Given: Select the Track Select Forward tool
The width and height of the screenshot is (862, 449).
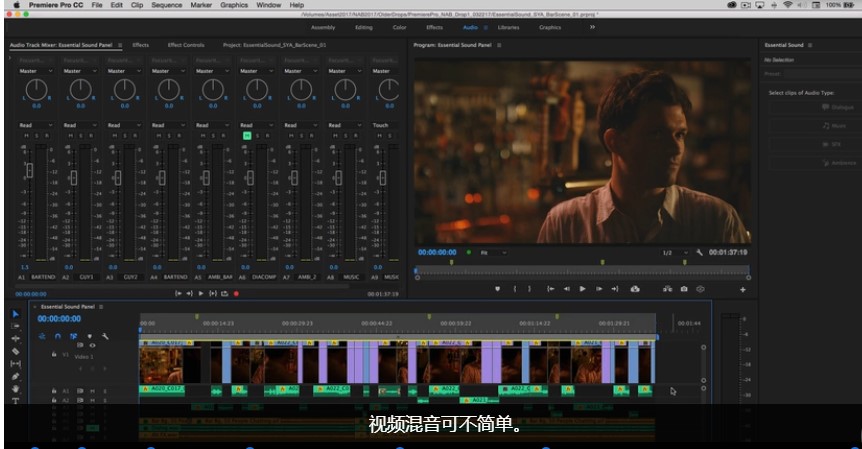Looking at the screenshot, I should tap(15, 326).
